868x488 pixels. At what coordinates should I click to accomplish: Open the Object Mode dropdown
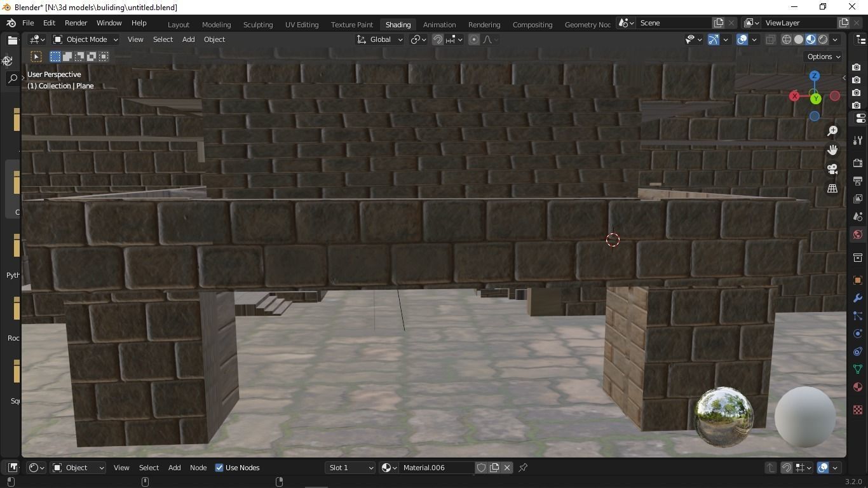85,39
